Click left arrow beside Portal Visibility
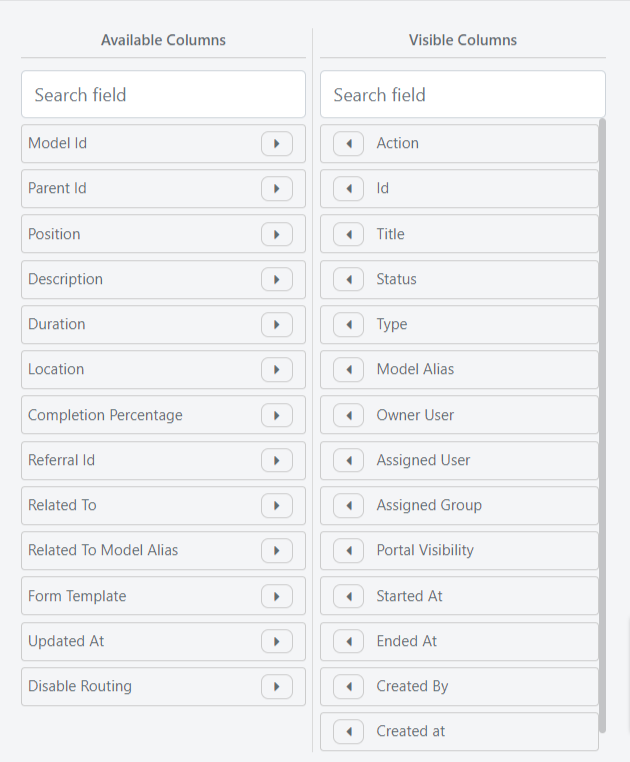 click(x=349, y=551)
